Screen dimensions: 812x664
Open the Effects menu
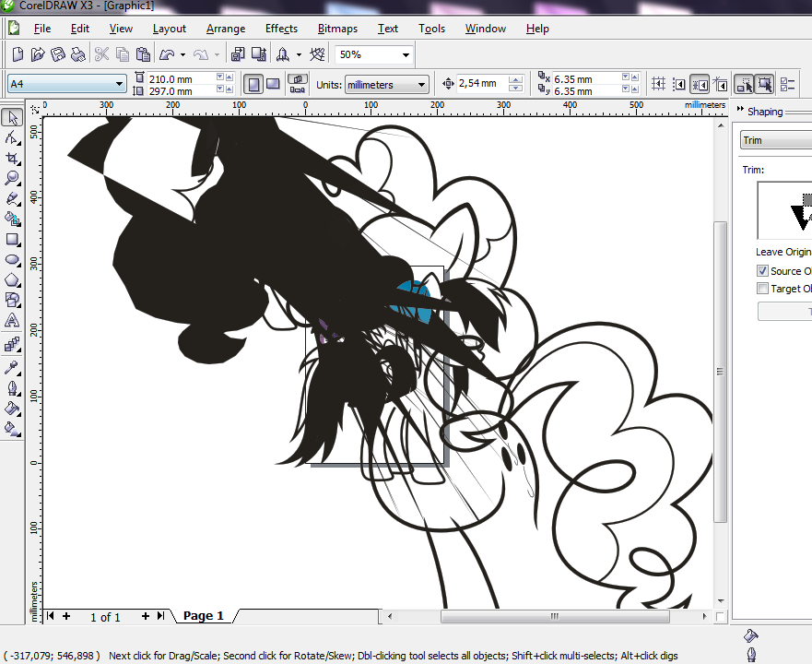click(x=281, y=29)
